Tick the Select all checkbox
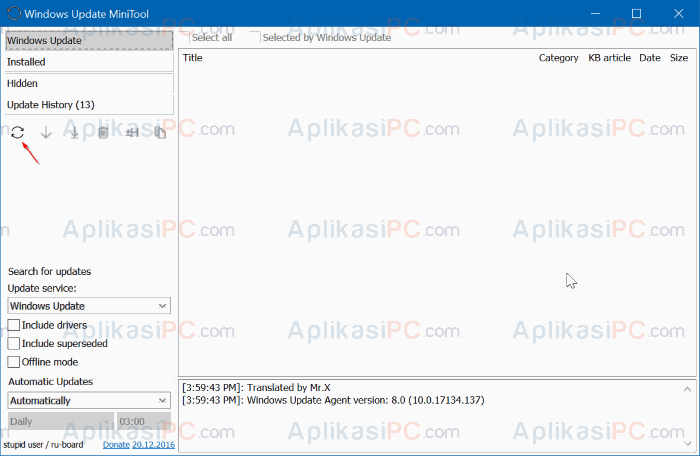The width and height of the screenshot is (700, 456). pyautogui.click(x=185, y=38)
